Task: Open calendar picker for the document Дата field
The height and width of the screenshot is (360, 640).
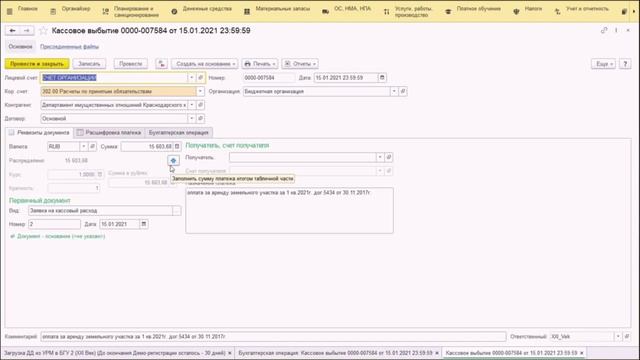Action: (x=382, y=78)
